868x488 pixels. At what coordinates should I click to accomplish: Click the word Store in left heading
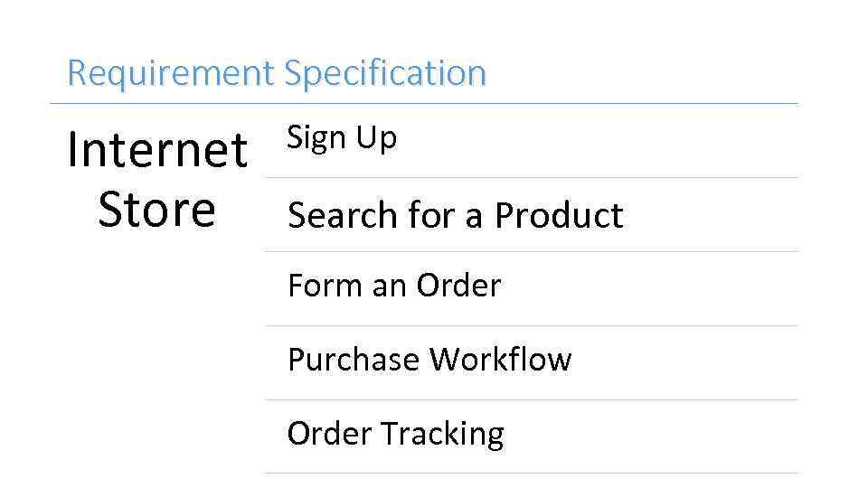(x=156, y=210)
